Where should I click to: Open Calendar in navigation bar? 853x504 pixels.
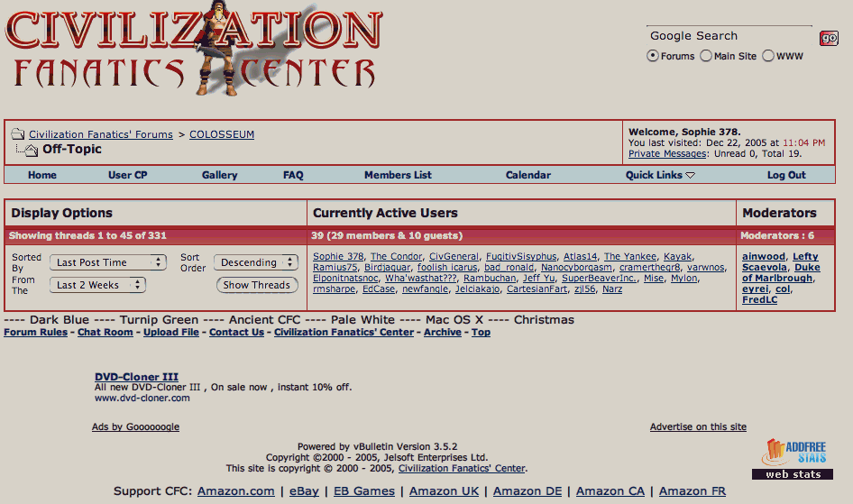(528, 175)
